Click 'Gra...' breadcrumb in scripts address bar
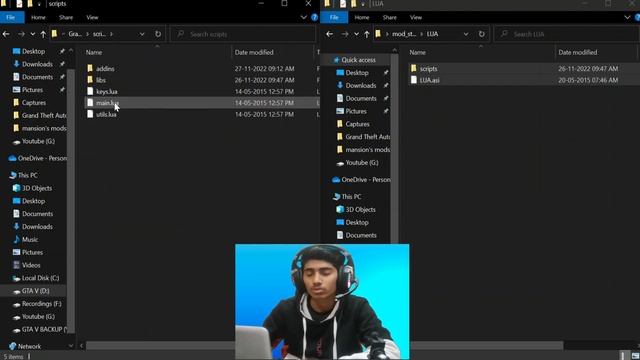640x360 pixels. point(75,34)
